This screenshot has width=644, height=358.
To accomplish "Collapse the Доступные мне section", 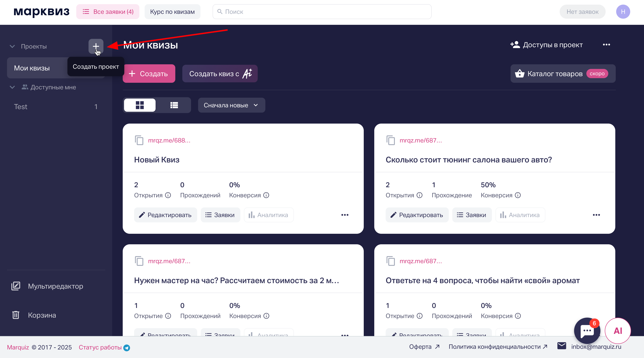I will pyautogui.click(x=12, y=87).
